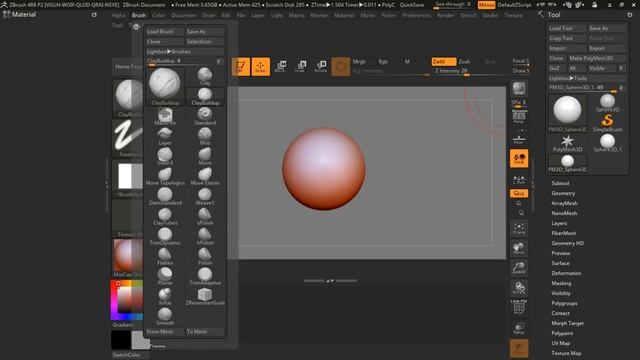
Task: Toggle the Rgb channel button
Action: click(383, 62)
